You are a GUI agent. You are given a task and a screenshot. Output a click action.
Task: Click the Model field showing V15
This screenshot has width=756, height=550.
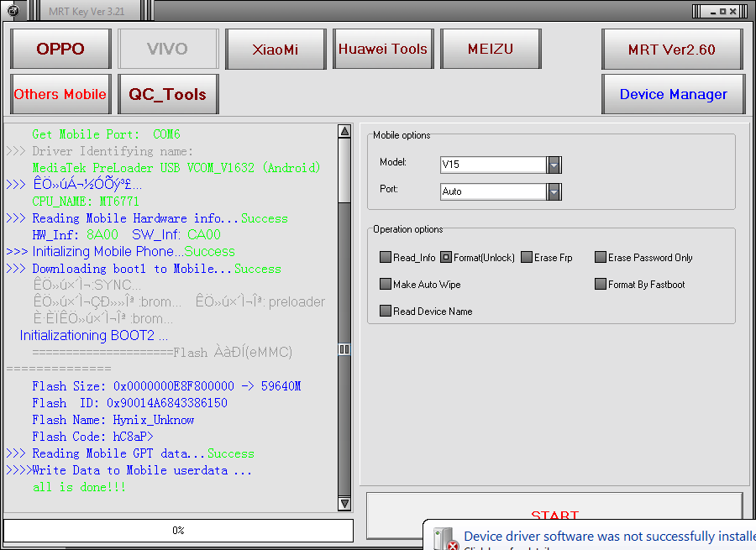click(x=493, y=165)
